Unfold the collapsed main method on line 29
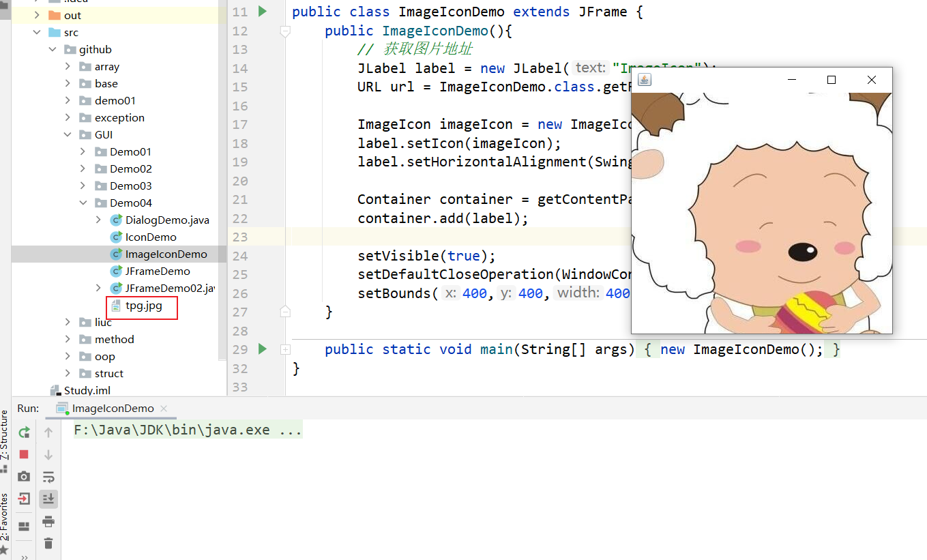 [285, 349]
